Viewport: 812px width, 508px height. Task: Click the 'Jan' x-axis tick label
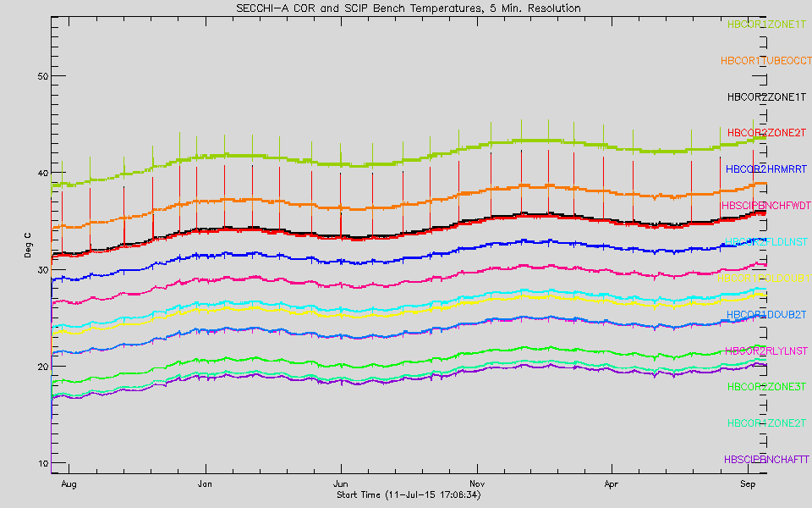pos(205,484)
